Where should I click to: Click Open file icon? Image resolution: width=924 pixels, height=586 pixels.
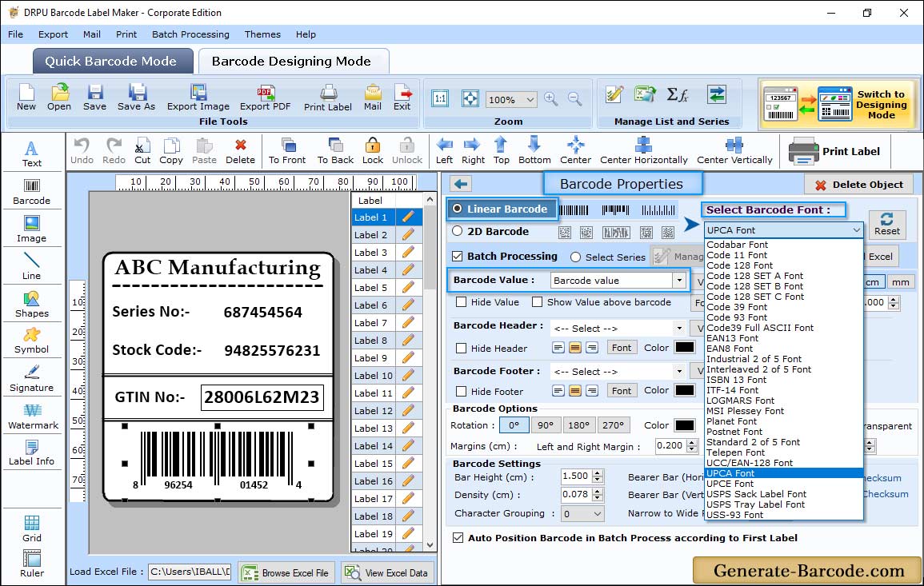59,98
